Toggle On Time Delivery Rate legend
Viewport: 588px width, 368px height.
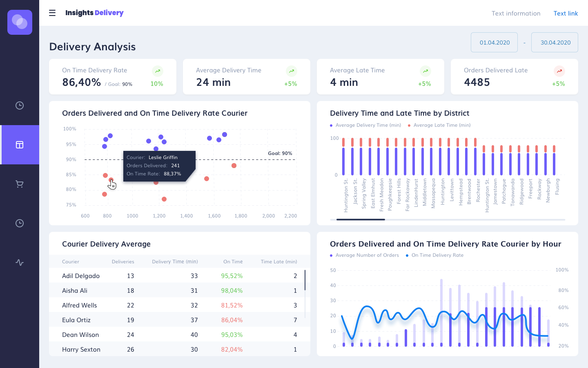coord(435,255)
